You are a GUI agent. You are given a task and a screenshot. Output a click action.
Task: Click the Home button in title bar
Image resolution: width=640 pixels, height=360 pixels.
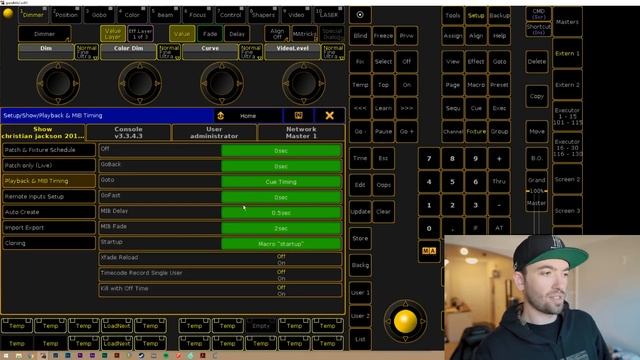point(248,116)
